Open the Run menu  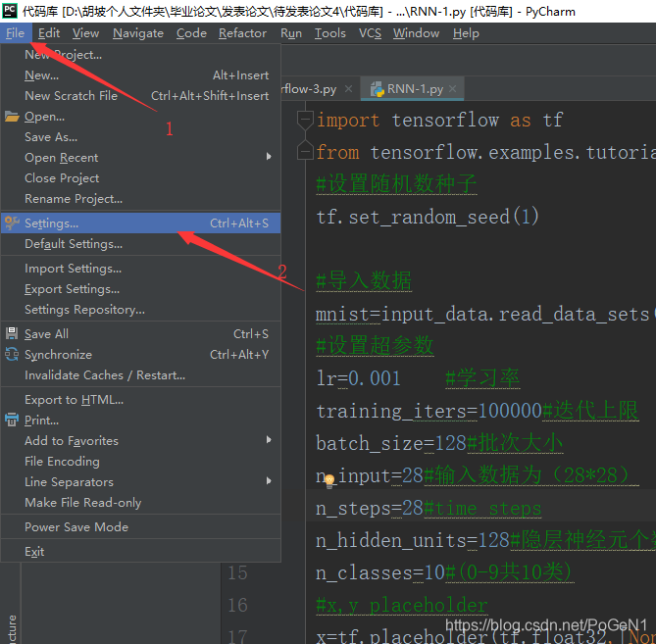coord(291,33)
